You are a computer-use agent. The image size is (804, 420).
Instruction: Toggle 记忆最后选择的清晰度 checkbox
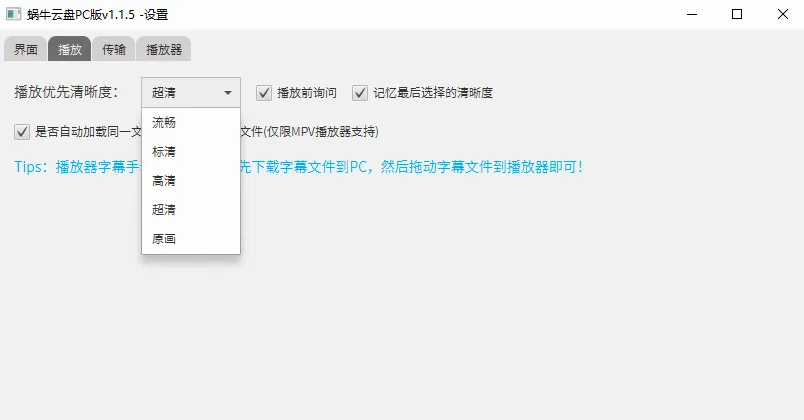pyautogui.click(x=360, y=93)
